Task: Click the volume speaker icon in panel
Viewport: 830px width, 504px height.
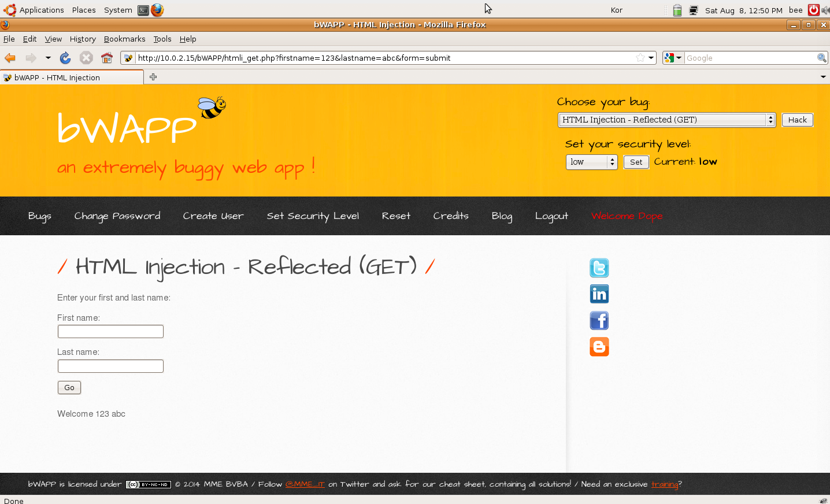Action: point(825,10)
